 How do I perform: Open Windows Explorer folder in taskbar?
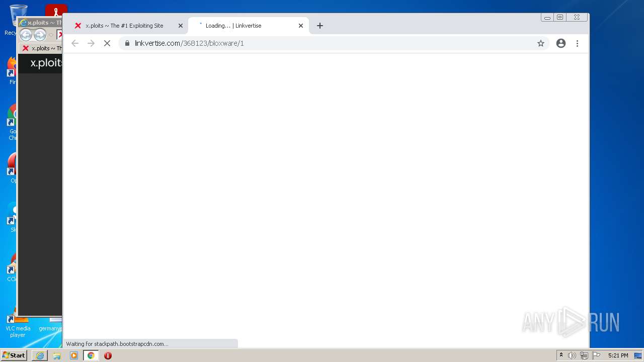point(57,355)
